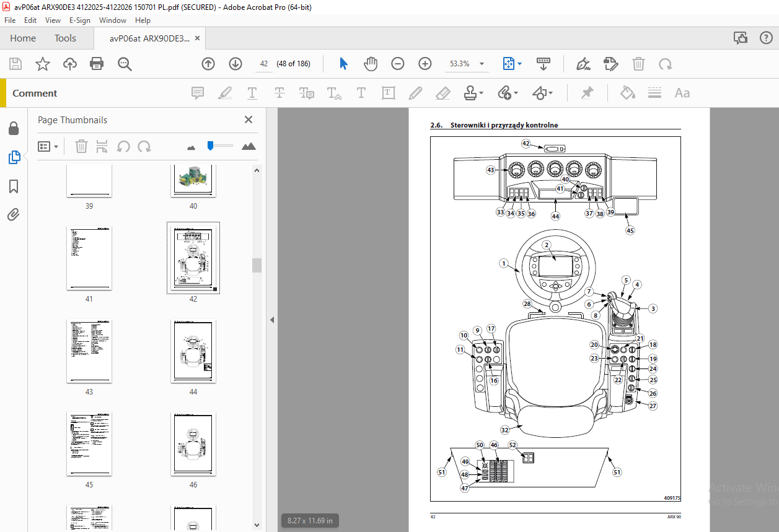Screen dimensions: 779x532
Task: Open the Page Thumbnails sidebar icon
Action: 14,157
